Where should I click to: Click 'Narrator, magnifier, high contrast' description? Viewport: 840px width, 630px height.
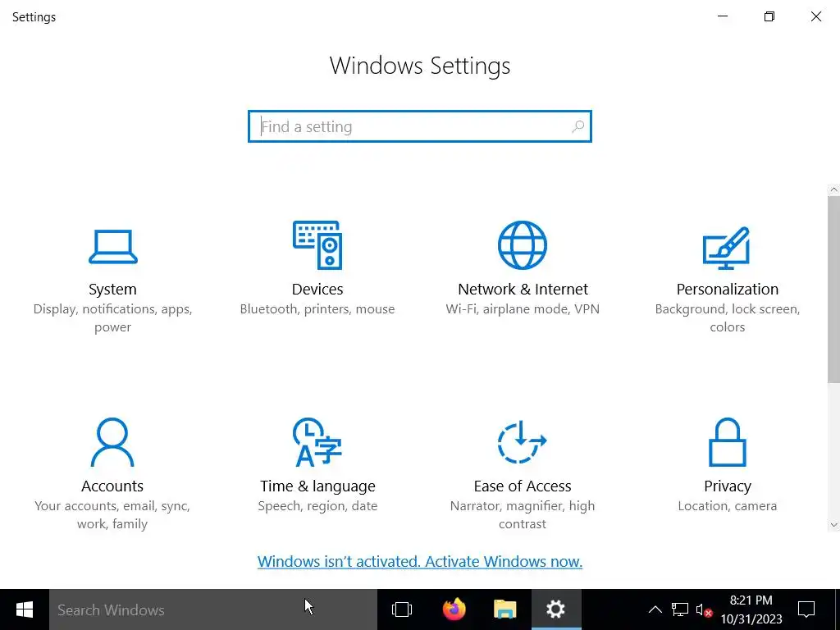[523, 515]
